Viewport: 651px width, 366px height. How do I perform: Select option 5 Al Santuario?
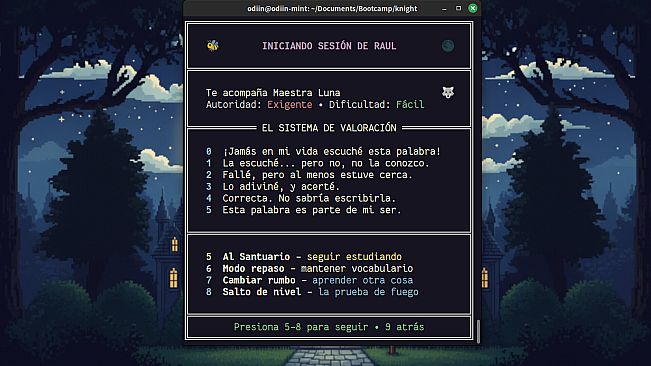coord(303,256)
